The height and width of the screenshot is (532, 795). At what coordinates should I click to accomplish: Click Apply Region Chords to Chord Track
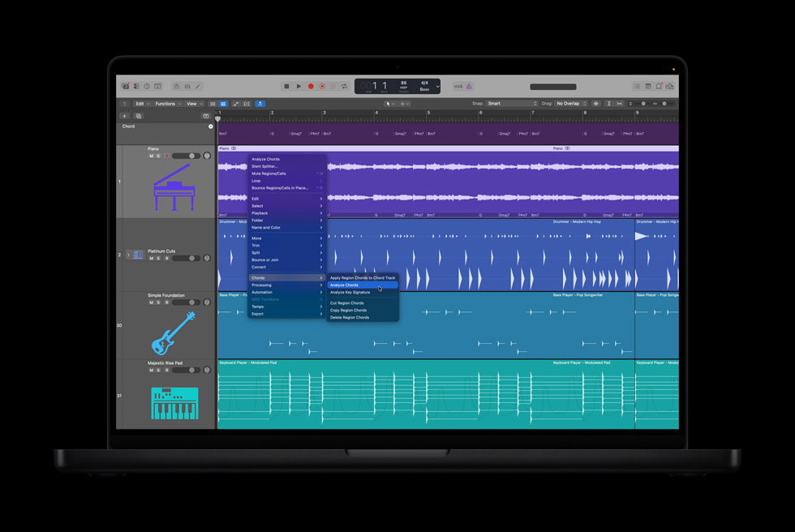[x=363, y=278]
